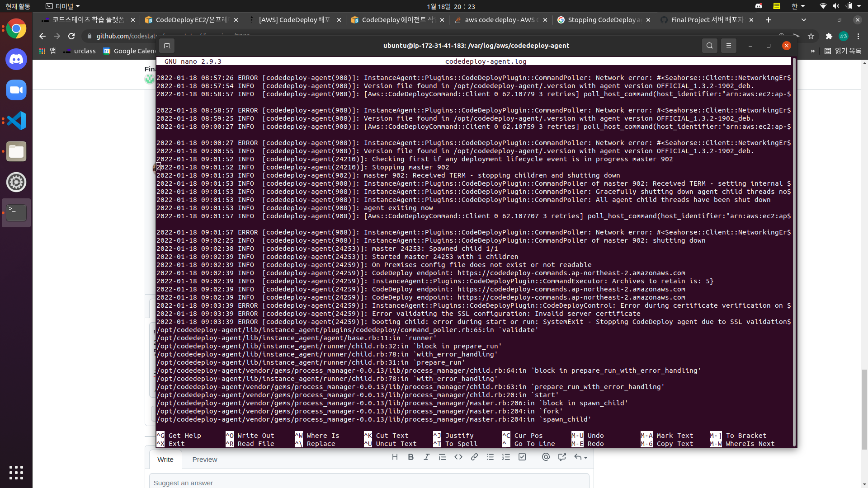Viewport: 868px width, 488px height.
Task: Bookmark this page with star icon
Action: (x=811, y=36)
